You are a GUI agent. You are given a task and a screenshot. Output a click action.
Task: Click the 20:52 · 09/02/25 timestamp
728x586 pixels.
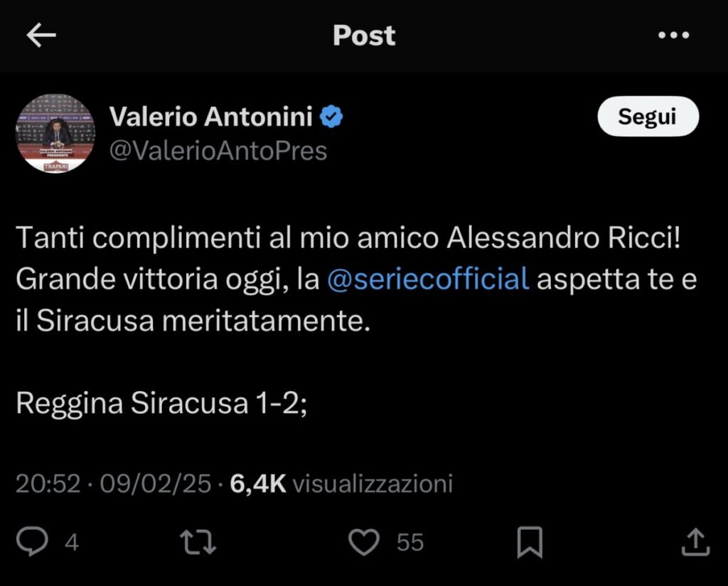pyautogui.click(x=113, y=484)
